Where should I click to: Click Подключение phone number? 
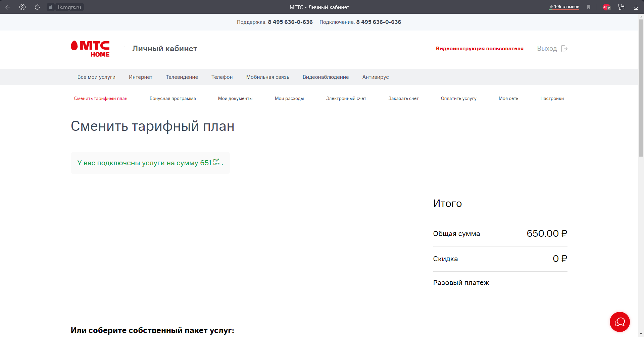point(379,22)
